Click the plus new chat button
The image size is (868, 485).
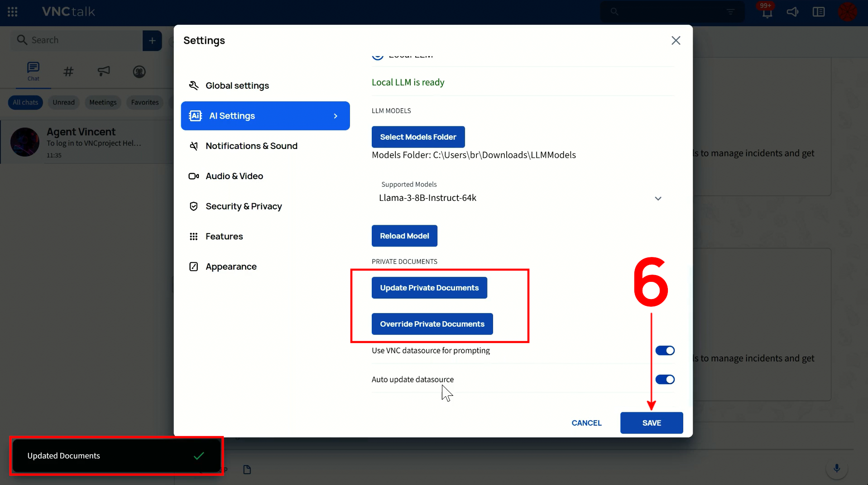coord(152,41)
